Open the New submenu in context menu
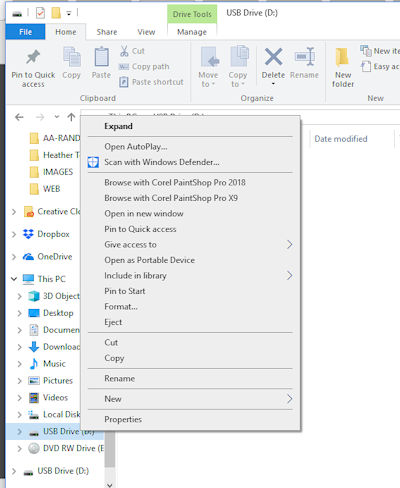 pyautogui.click(x=190, y=399)
